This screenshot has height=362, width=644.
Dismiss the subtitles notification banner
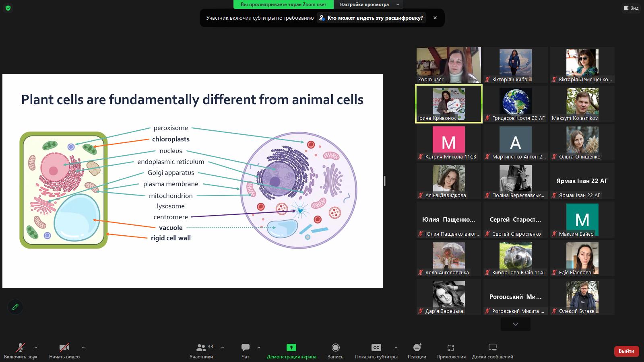click(x=435, y=18)
